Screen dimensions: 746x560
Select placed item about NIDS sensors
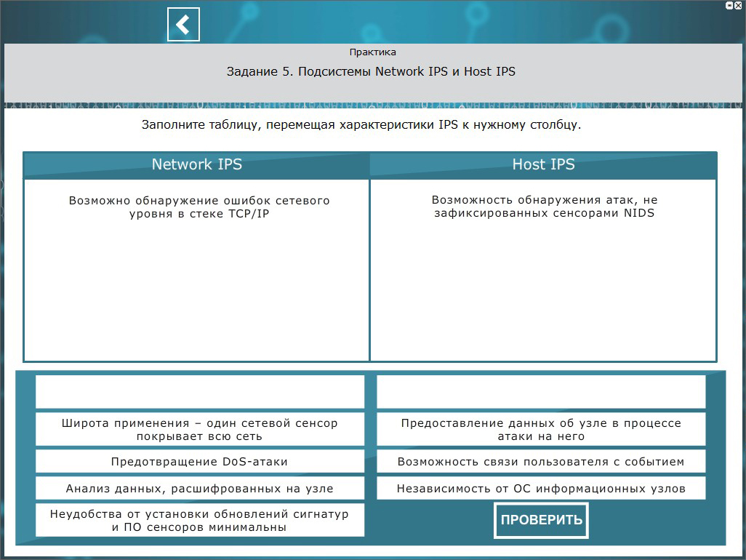tap(544, 207)
